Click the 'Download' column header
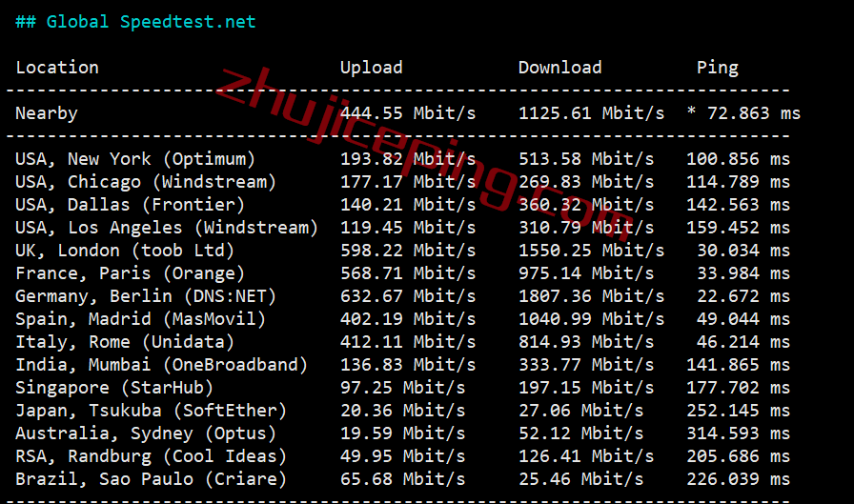The width and height of the screenshot is (854, 504). [x=559, y=68]
